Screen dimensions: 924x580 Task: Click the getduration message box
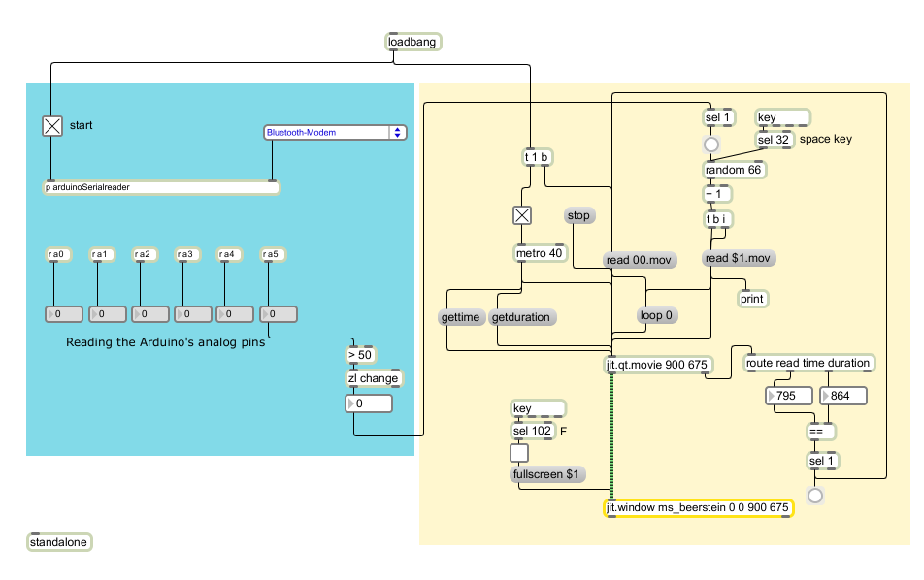point(522,316)
